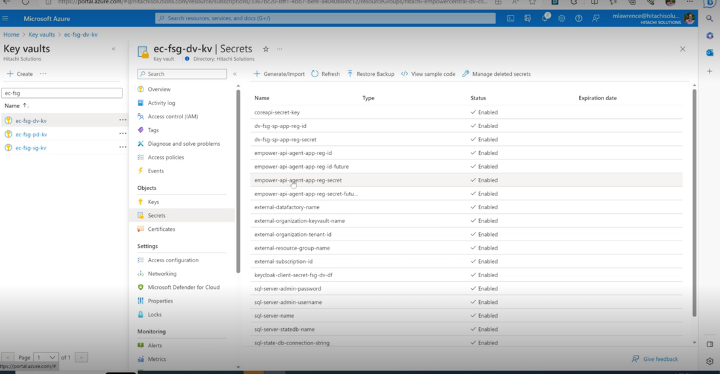Open Networking settings
Viewport: 720px width, 374px height.
click(x=162, y=273)
